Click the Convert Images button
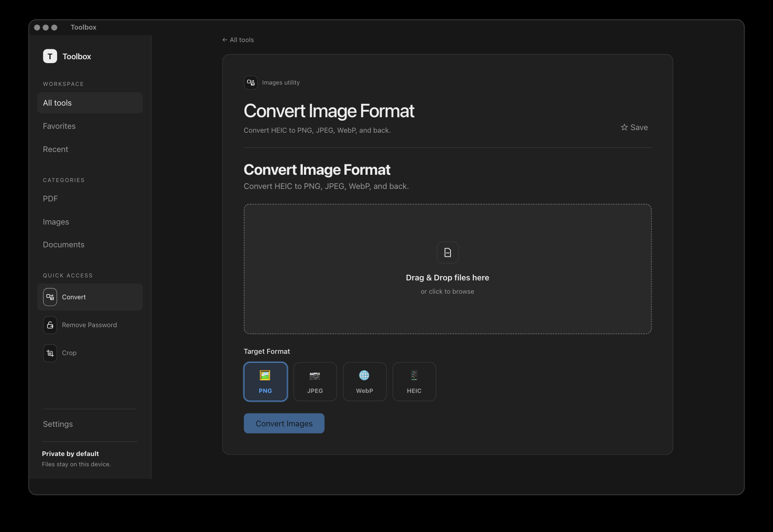The image size is (773, 532). (284, 423)
